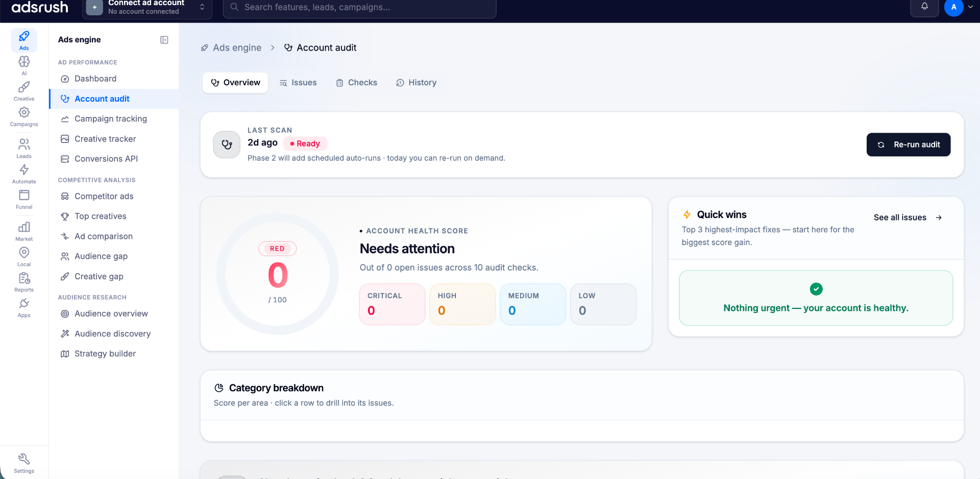Open Conversions API in the sidebar

(114, 159)
